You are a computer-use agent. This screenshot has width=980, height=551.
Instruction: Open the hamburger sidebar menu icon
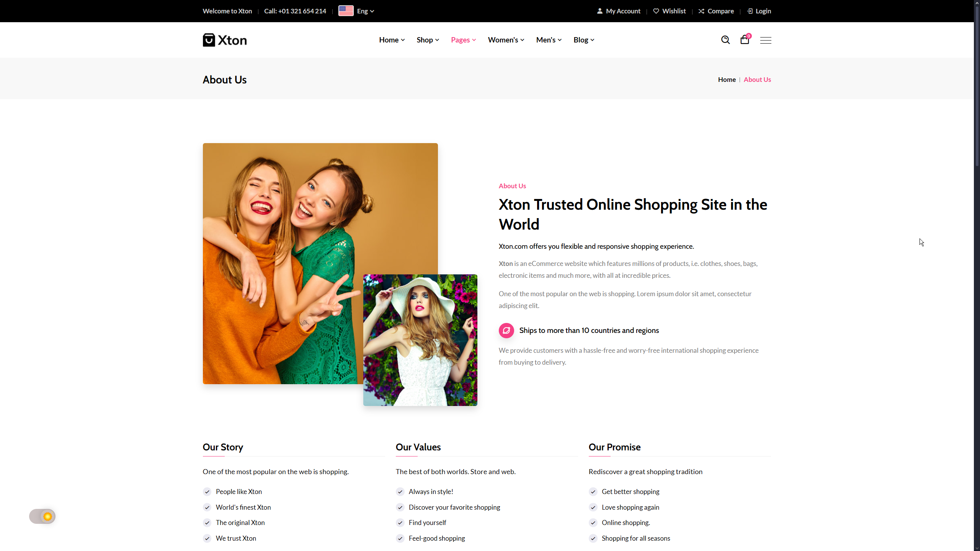tap(766, 40)
